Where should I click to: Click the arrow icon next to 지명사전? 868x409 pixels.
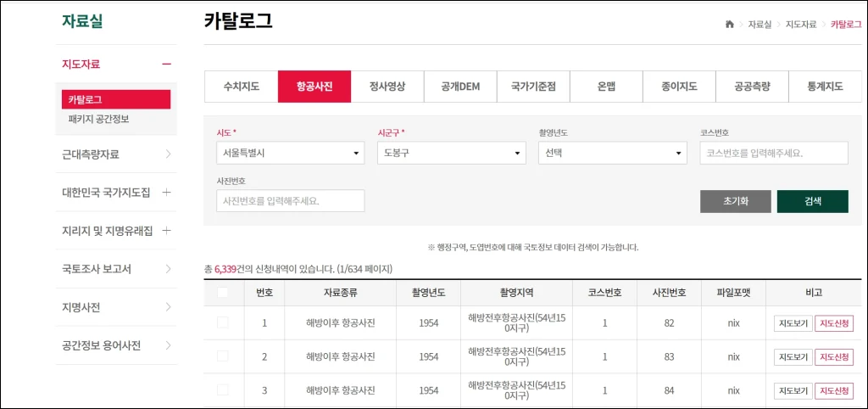[168, 307]
